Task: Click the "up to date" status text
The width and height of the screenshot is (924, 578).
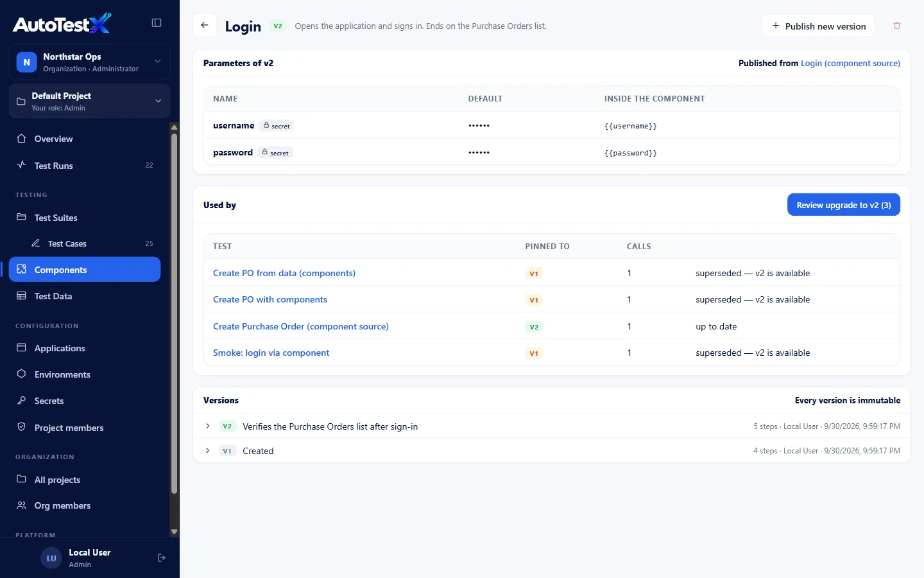Action: pos(716,326)
